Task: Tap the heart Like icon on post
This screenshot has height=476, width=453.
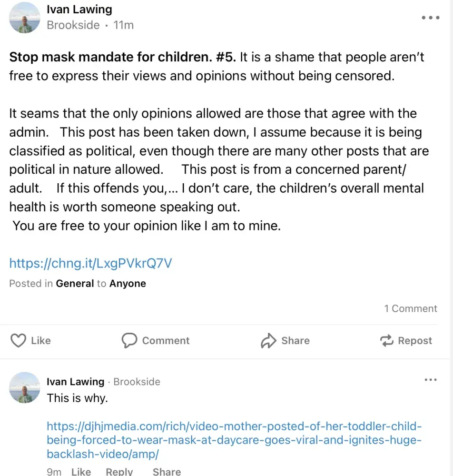Action: point(18,341)
